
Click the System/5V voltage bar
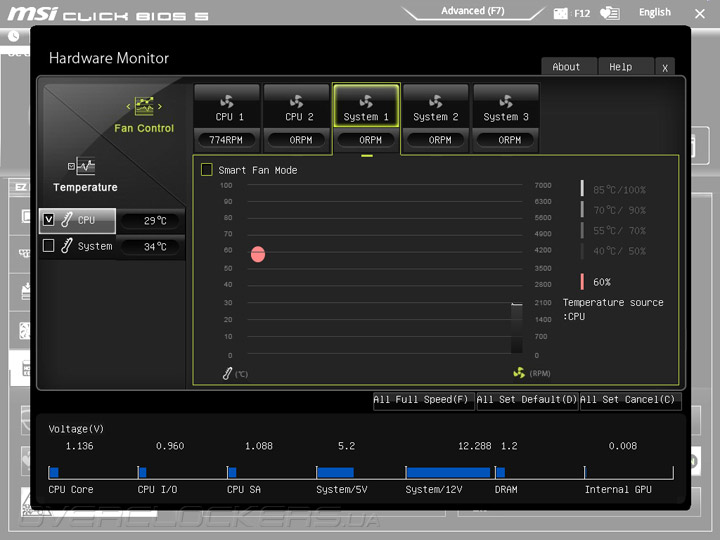pyautogui.click(x=335, y=472)
